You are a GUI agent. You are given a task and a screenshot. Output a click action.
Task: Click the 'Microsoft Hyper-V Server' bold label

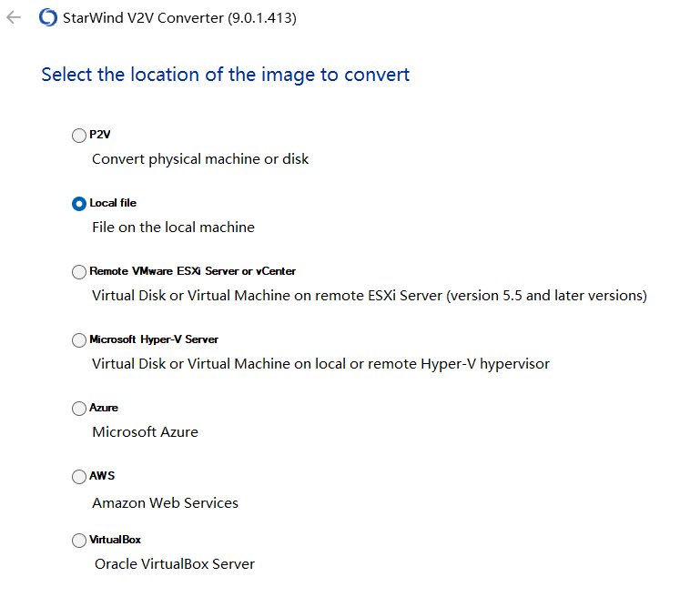click(154, 339)
